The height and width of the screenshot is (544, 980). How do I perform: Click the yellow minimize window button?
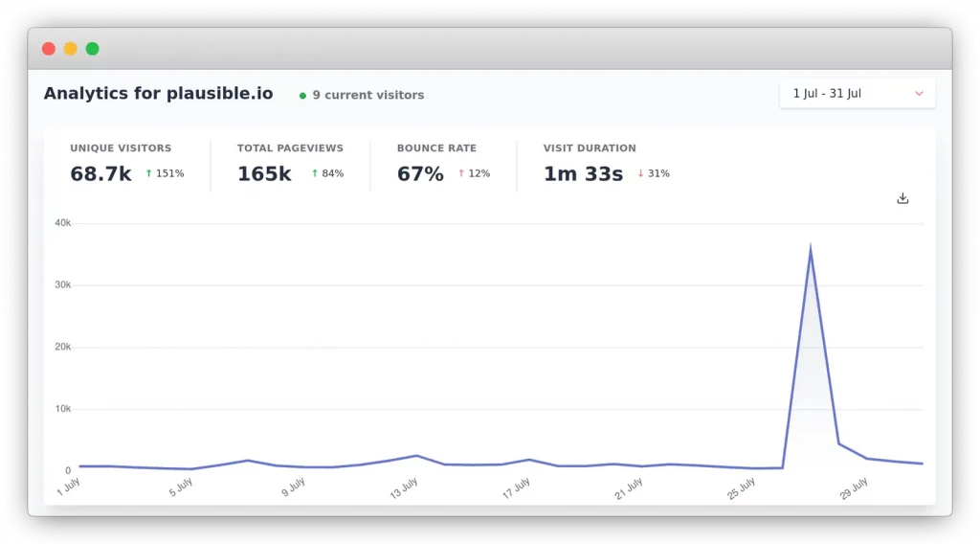[x=71, y=49]
